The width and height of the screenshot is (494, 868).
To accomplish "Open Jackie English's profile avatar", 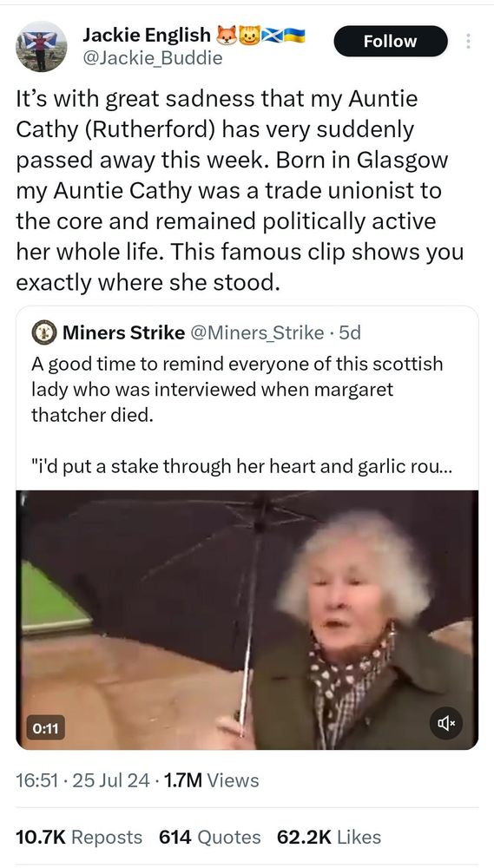I will pyautogui.click(x=41, y=47).
